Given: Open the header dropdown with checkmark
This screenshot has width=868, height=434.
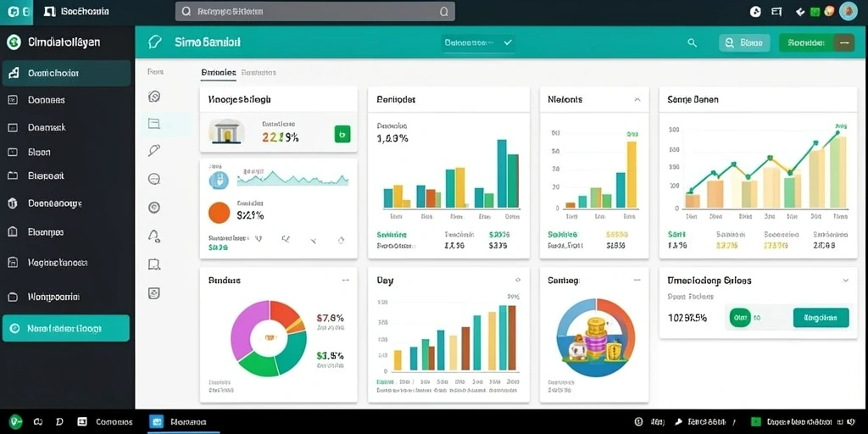Looking at the screenshot, I should [478, 42].
